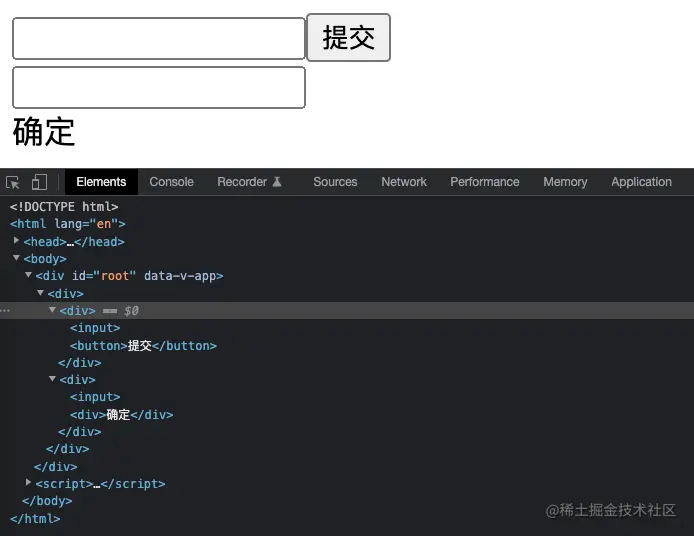
Task: Click the Recorder flask beta icon
Action: tap(277, 182)
